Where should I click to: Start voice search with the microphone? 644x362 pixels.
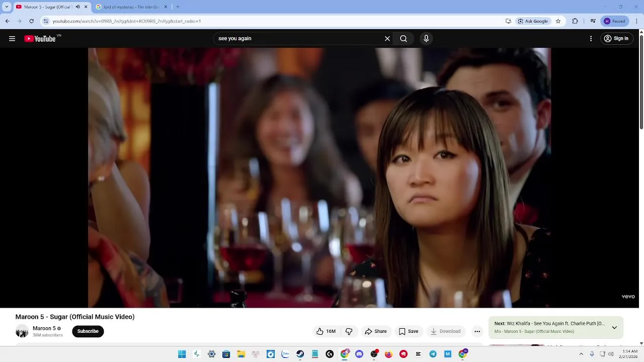[426, 39]
